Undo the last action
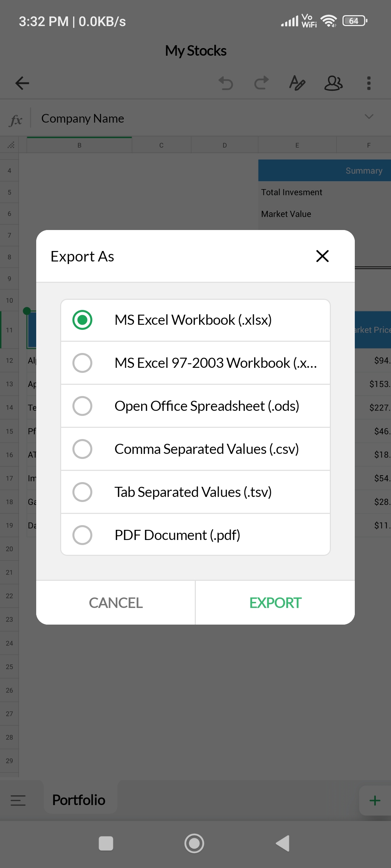Screen dimensions: 391x868 click(x=226, y=83)
